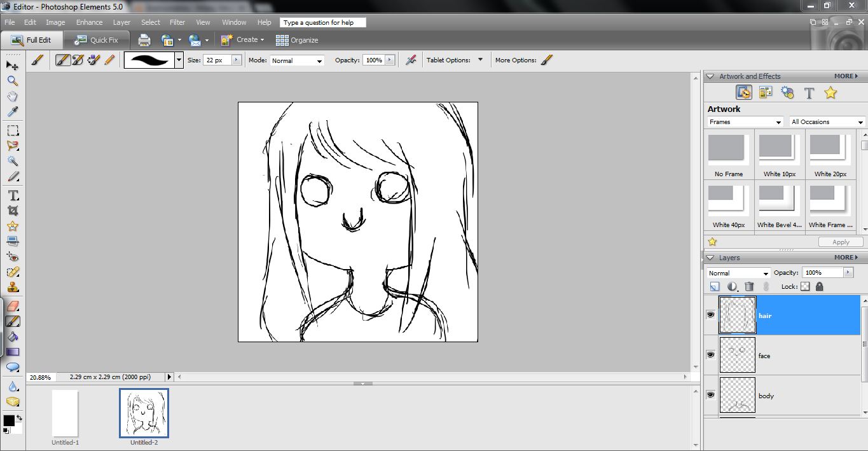This screenshot has height=451, width=868.
Task: Select the Paint Bucket tool
Action: pos(12,337)
